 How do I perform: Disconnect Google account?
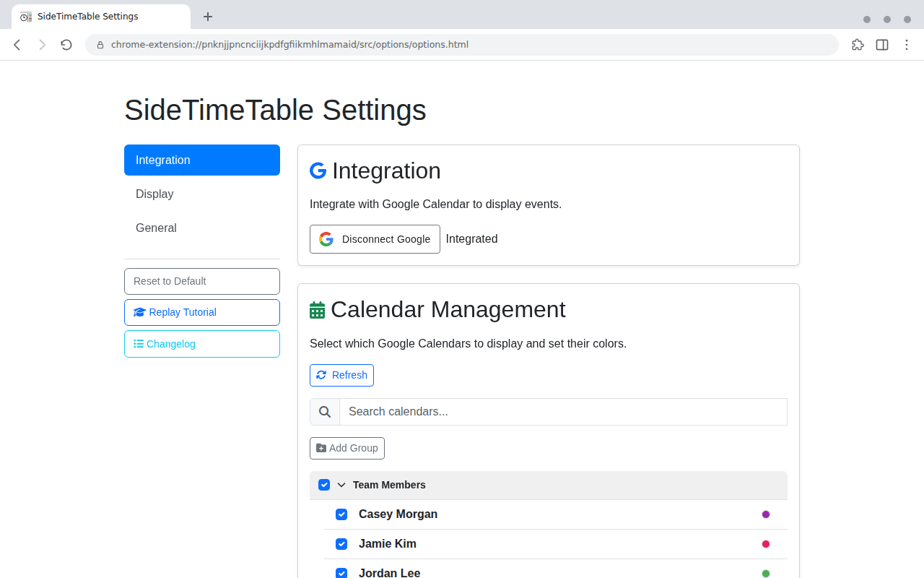(375, 239)
